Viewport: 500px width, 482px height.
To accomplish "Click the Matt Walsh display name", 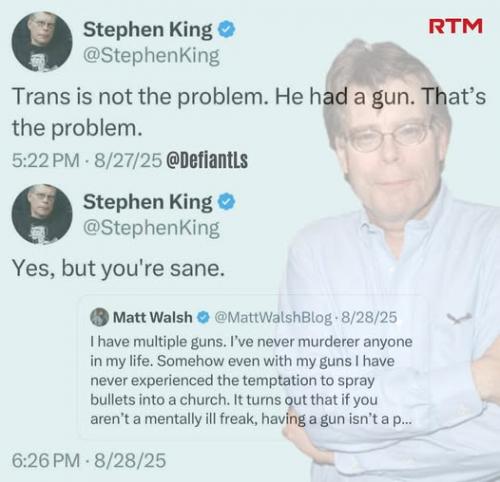I will 153,317.
